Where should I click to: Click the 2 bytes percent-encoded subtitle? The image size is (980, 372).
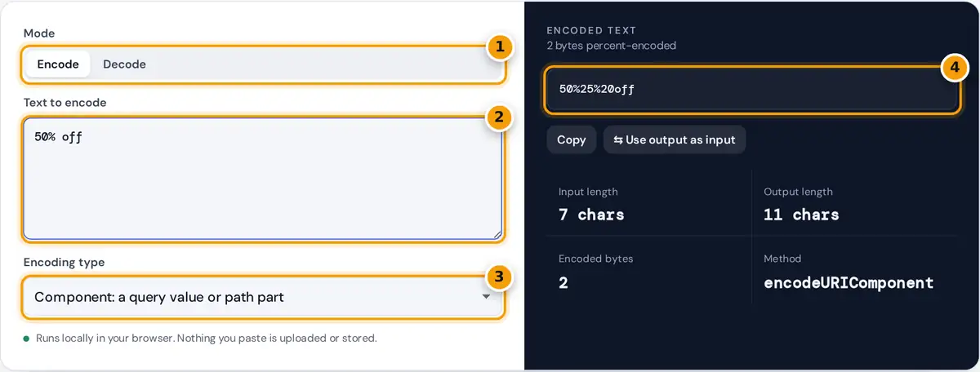[x=612, y=46]
